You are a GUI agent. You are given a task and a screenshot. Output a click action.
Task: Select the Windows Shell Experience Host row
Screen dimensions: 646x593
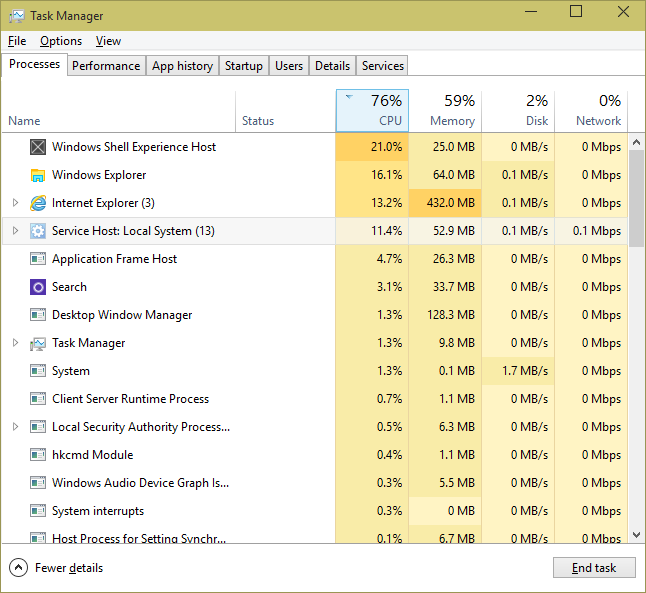click(315, 147)
